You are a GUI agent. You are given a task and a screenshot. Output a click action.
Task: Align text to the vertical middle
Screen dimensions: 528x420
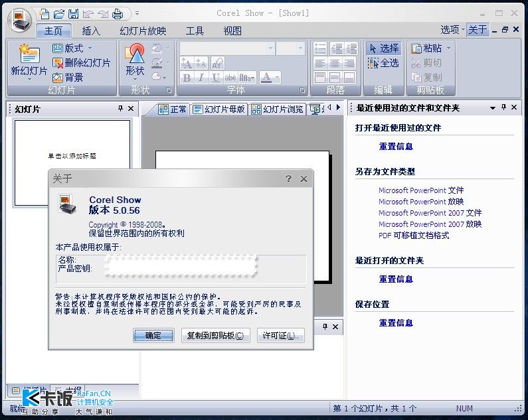pos(335,78)
